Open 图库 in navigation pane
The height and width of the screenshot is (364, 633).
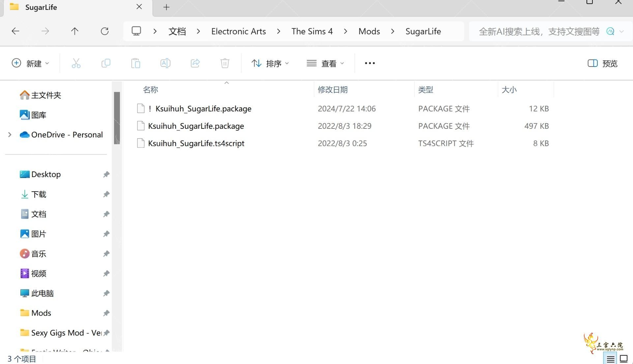(x=33, y=115)
